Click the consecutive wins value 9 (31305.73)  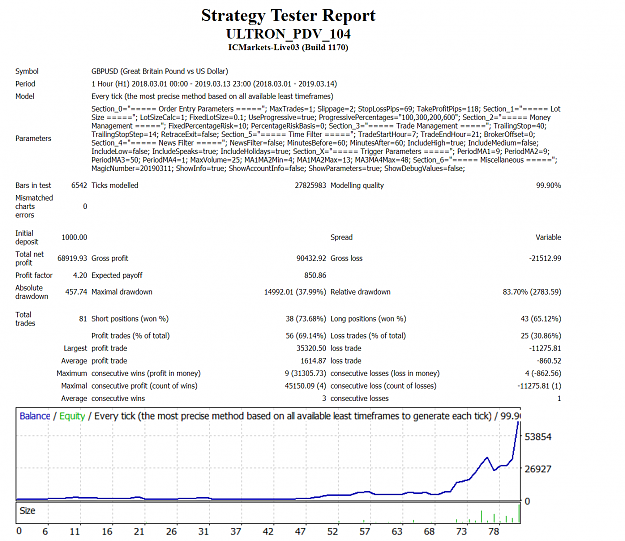[305, 374]
